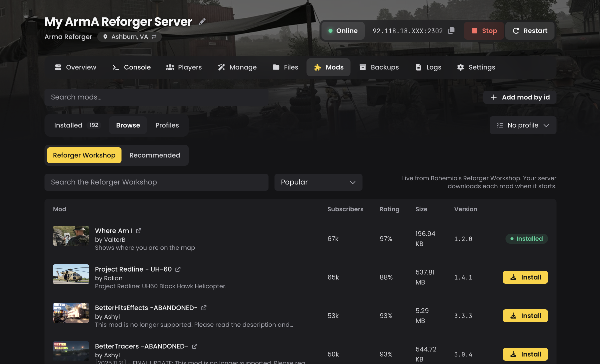View the Logs tab

pyautogui.click(x=428, y=67)
